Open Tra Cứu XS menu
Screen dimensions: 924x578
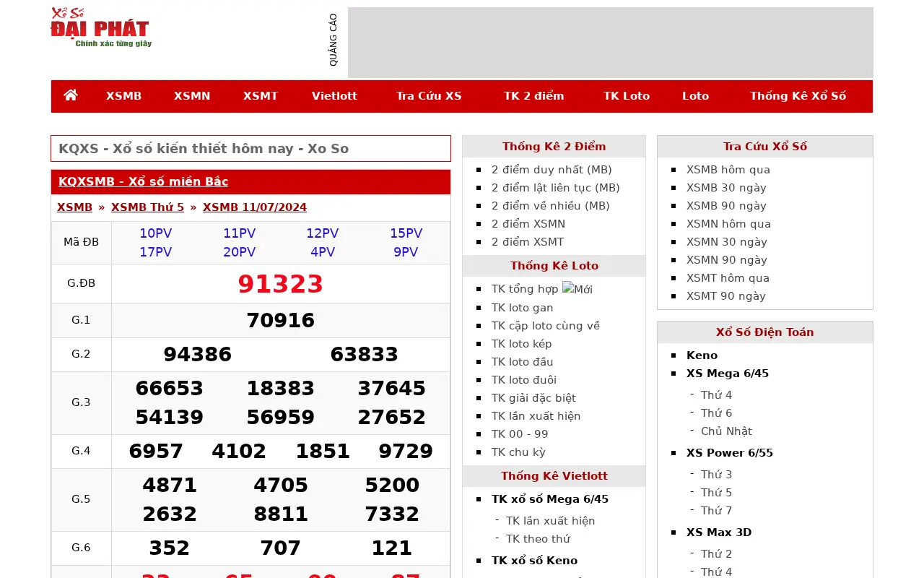click(x=429, y=96)
